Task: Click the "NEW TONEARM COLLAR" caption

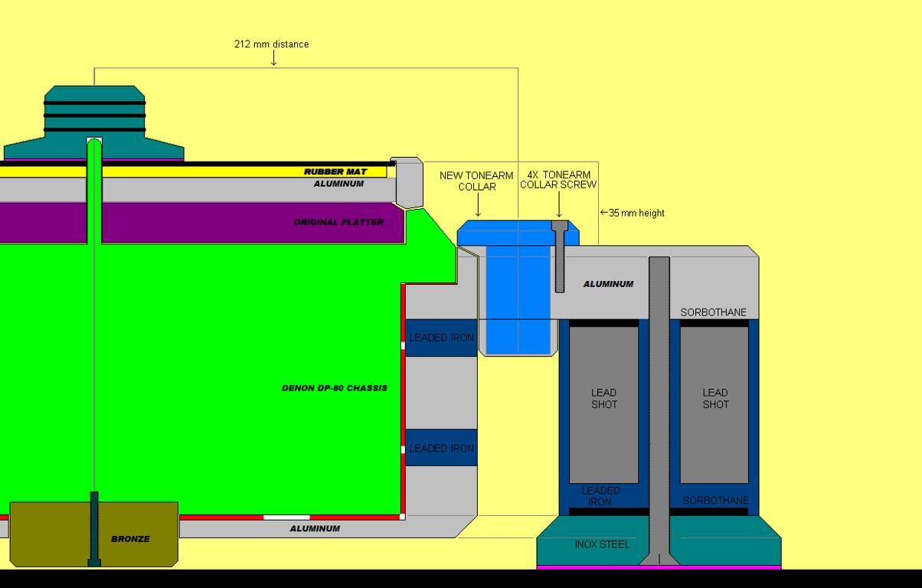Action: click(476, 181)
